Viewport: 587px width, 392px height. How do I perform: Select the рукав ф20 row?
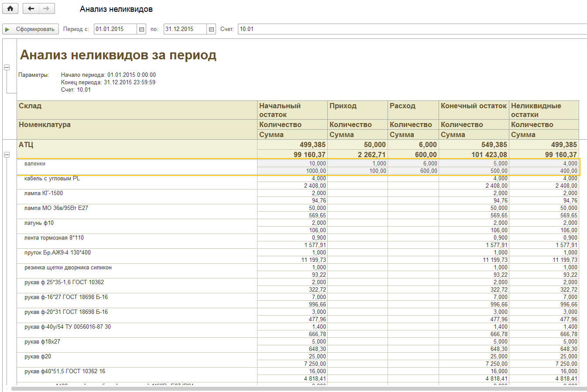tap(298, 360)
